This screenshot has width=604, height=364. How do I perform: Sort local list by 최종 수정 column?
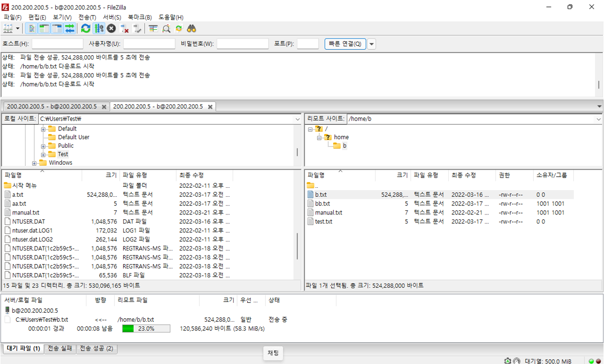(x=204, y=175)
